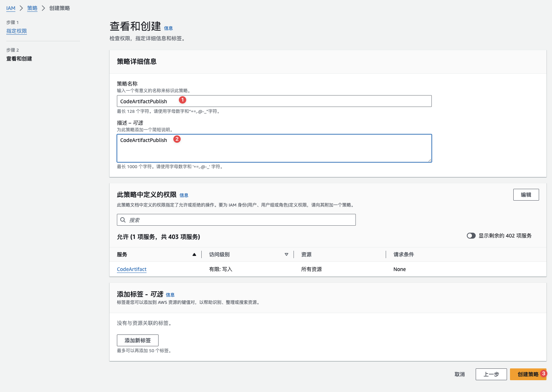Click the 创建策略 breadcrumb text
Image resolution: width=552 pixels, height=392 pixels.
(x=59, y=8)
